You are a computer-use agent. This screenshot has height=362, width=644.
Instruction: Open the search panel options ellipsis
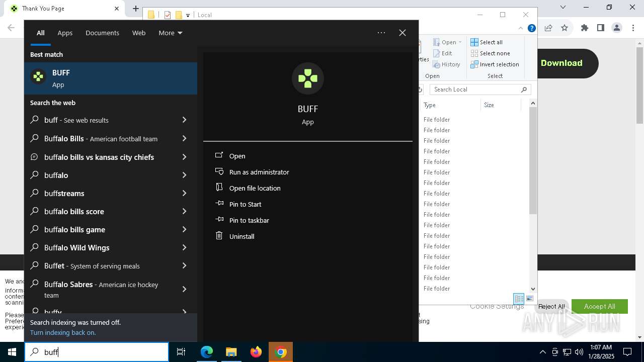tap(381, 33)
